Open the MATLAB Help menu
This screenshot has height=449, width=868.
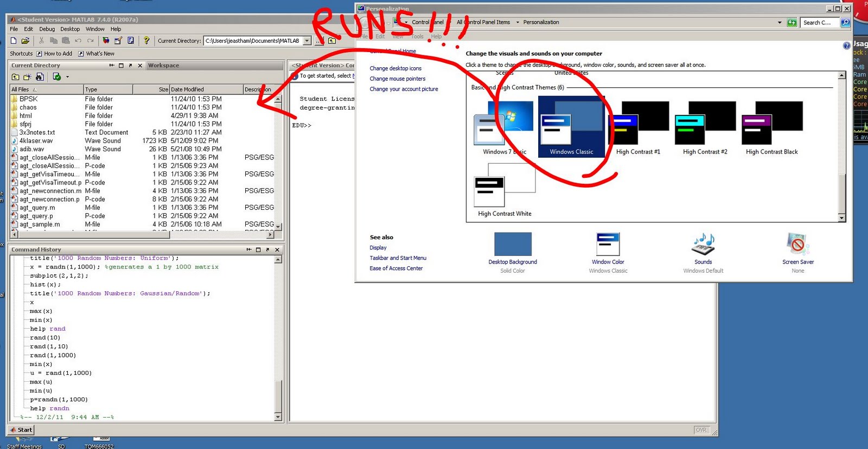116,29
